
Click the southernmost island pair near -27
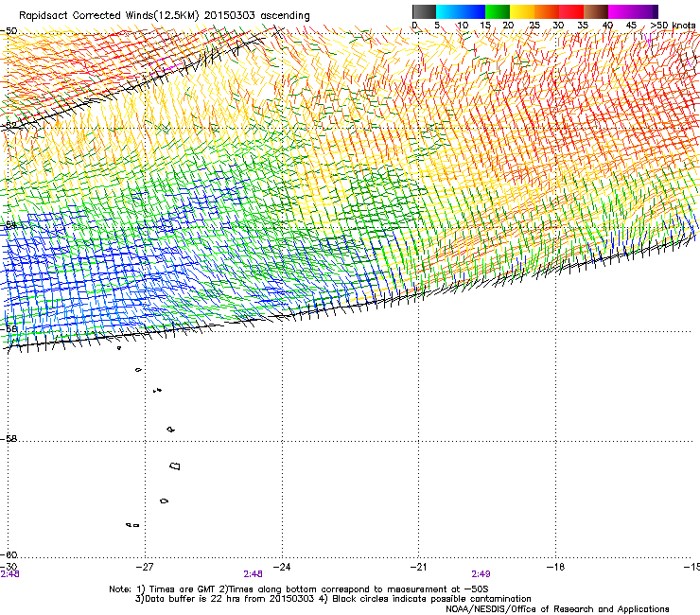pyautogui.click(x=132, y=525)
